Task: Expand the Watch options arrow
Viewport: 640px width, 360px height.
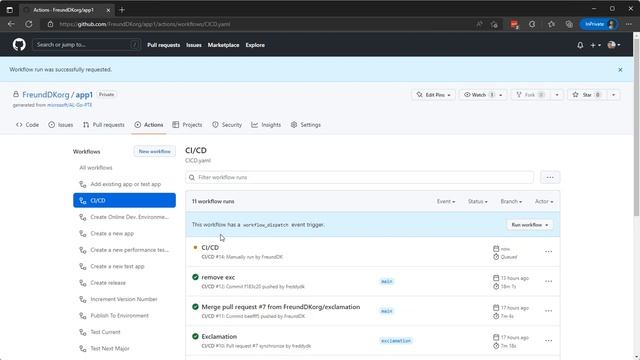Action: [501, 95]
